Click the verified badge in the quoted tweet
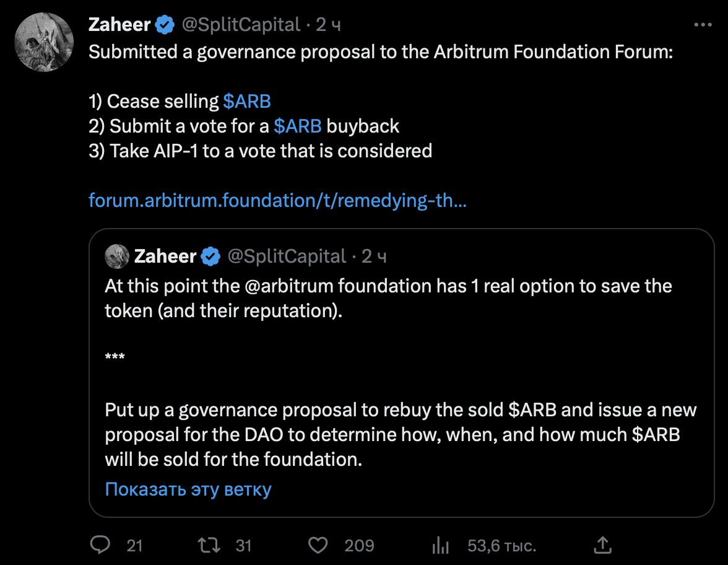728x565 pixels. pyautogui.click(x=211, y=256)
